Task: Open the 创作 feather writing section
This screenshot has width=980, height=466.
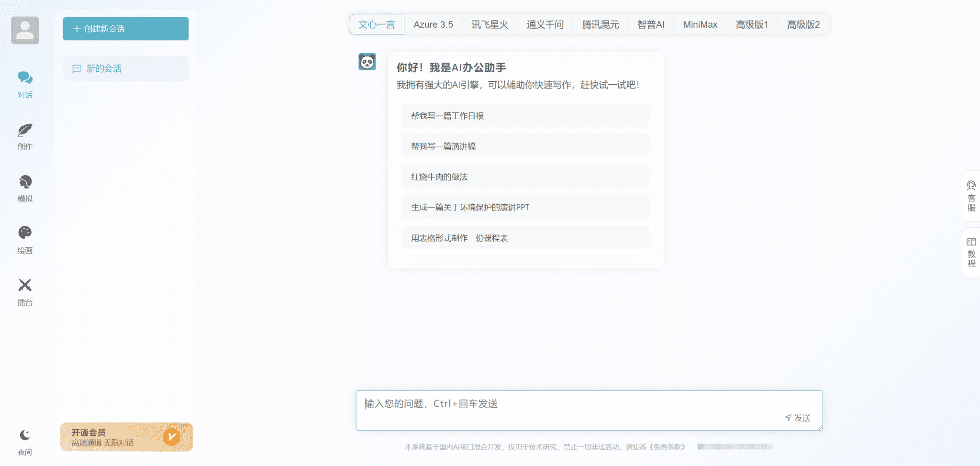Action: point(25,136)
